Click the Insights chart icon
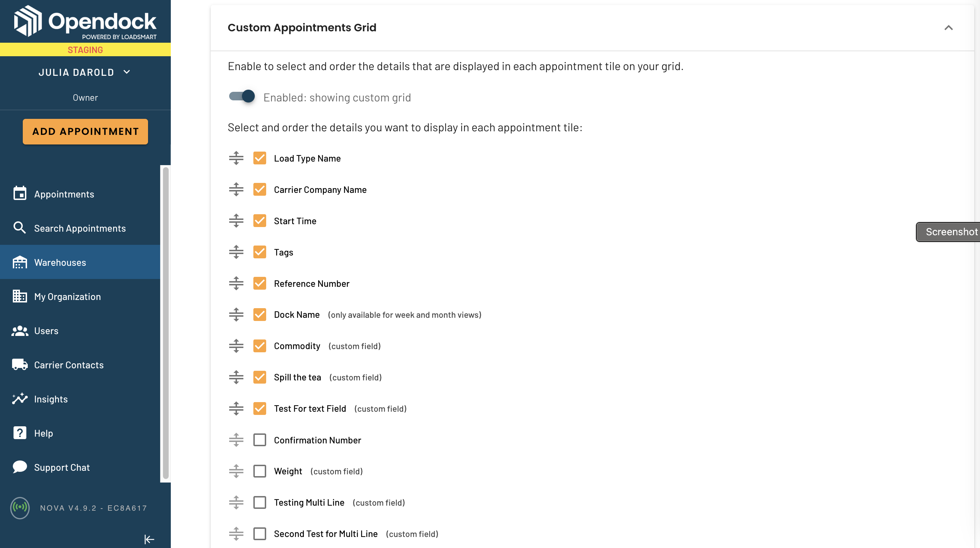The image size is (980, 548). pyautogui.click(x=20, y=399)
